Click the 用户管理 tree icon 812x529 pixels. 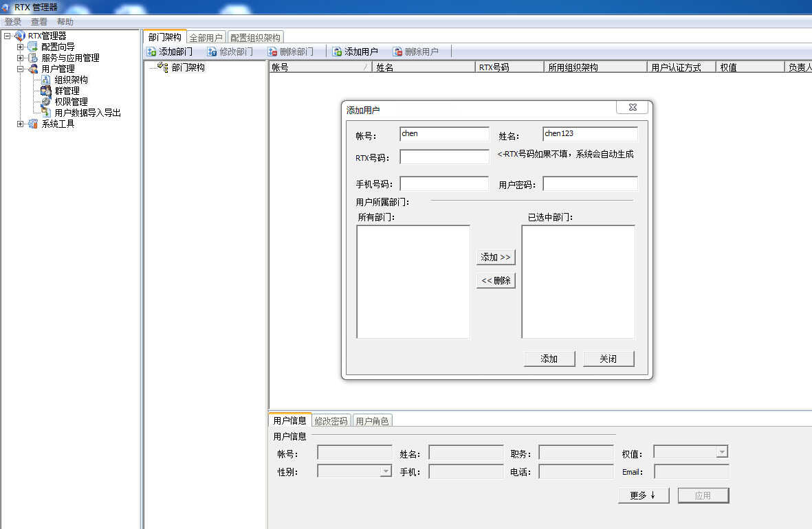pos(32,68)
